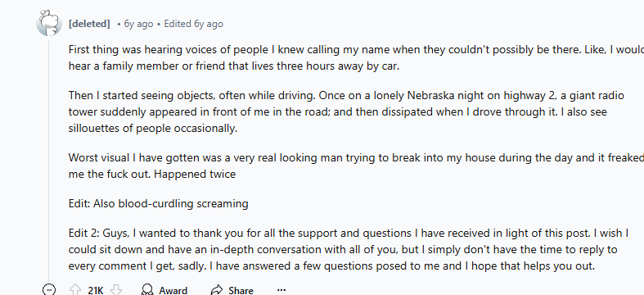Image resolution: width=644 pixels, height=295 pixels.
Task: Upvote the comment with 21K votes
Action: click(74, 290)
